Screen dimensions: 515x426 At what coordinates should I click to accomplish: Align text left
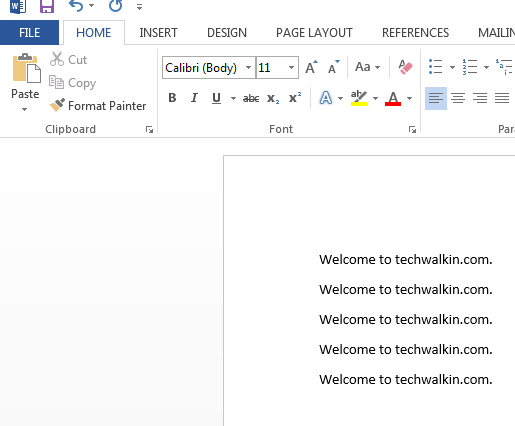[436, 98]
